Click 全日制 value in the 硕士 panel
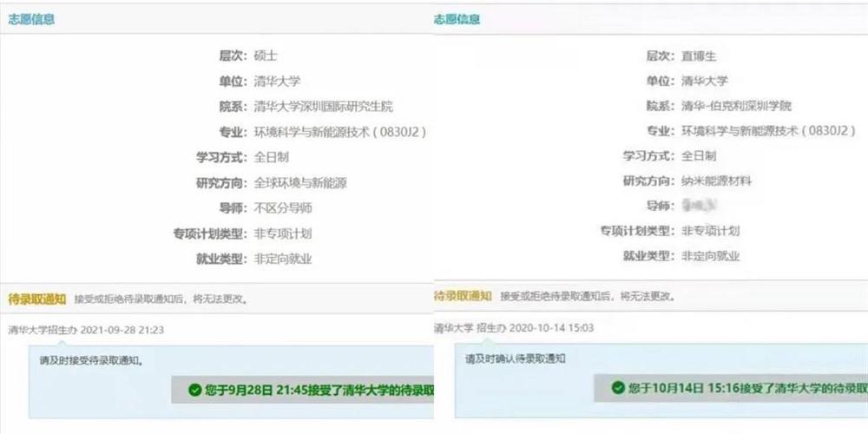The width and height of the screenshot is (868, 434). click(x=271, y=157)
